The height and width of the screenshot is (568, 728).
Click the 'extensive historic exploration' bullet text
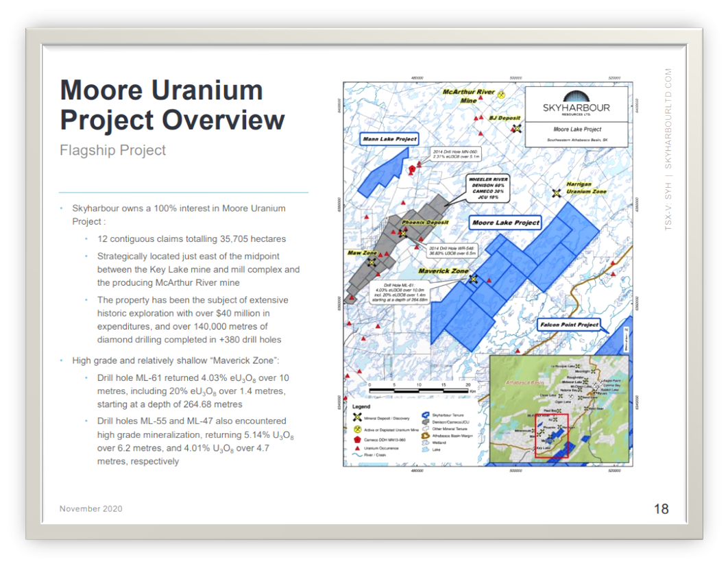coord(193,320)
